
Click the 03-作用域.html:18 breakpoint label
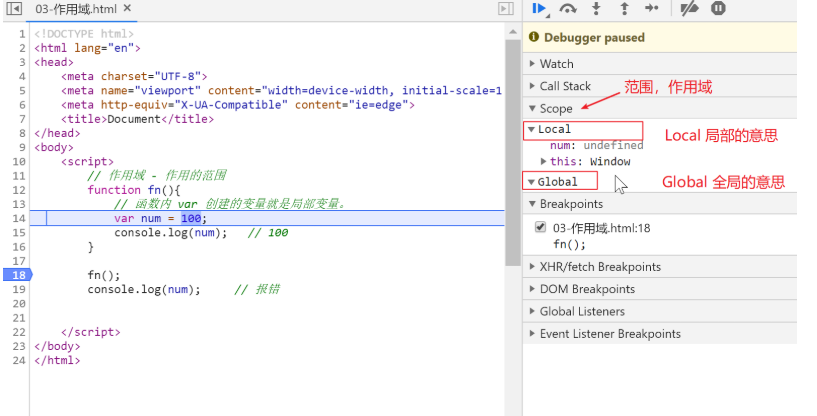(601, 228)
